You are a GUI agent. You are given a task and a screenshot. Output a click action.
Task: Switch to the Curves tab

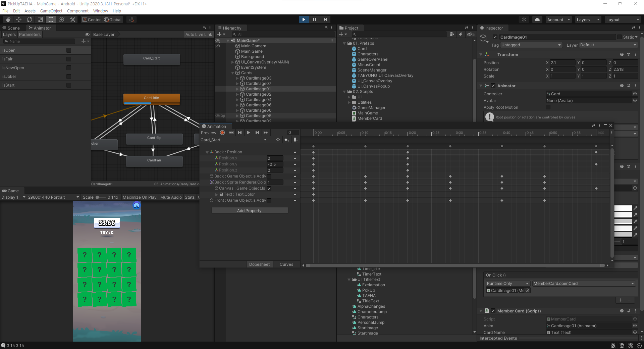point(286,264)
